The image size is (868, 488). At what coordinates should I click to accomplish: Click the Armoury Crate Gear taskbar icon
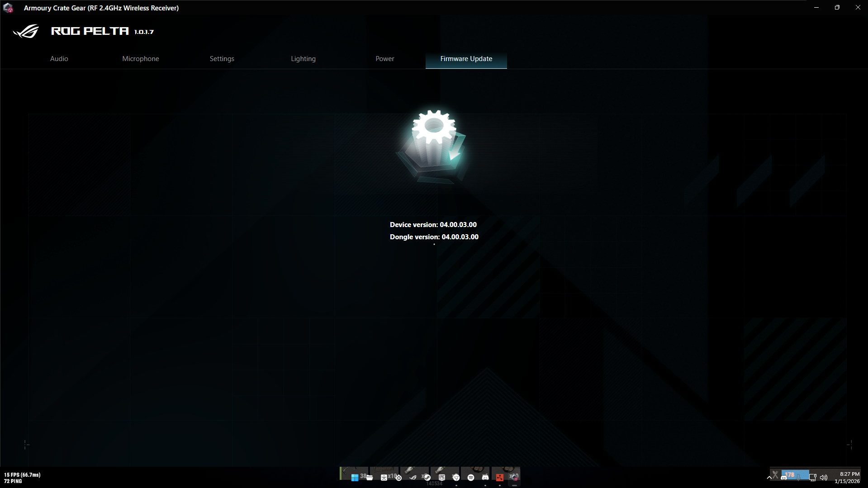tap(514, 478)
